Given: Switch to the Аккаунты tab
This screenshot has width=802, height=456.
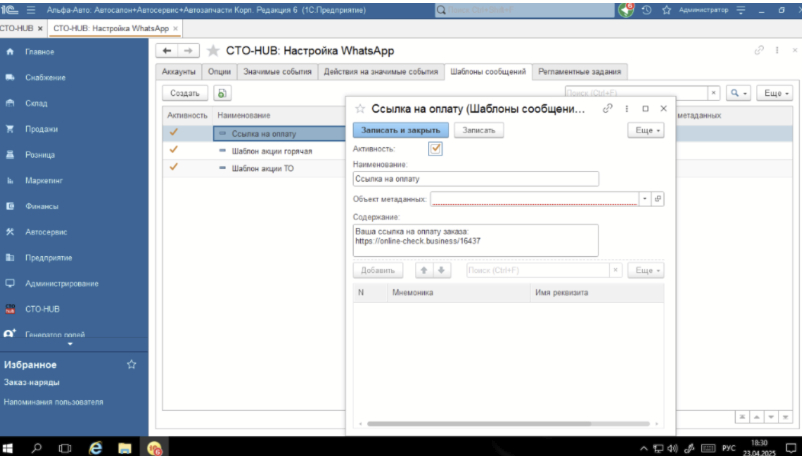Looking at the screenshot, I should click(x=179, y=72).
